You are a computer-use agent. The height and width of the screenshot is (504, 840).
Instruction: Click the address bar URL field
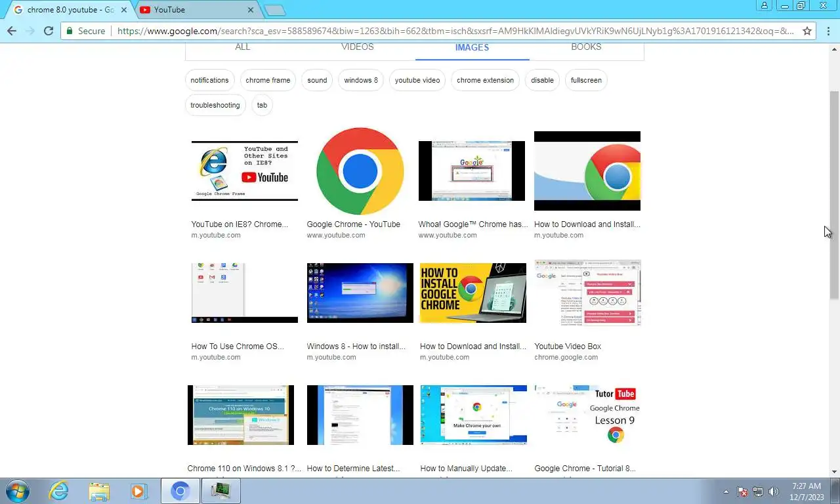point(455,31)
